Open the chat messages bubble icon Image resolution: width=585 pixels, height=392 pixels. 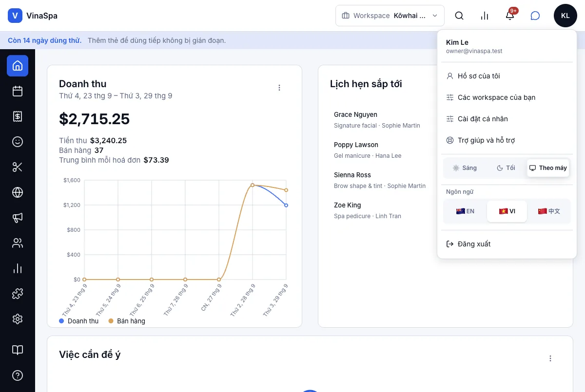[535, 16]
